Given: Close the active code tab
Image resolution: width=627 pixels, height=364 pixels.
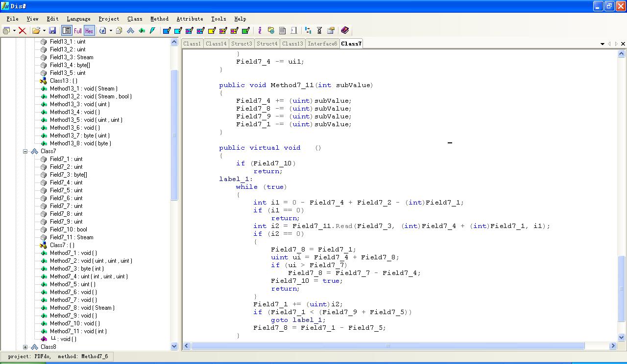Looking at the screenshot, I should click(x=623, y=44).
